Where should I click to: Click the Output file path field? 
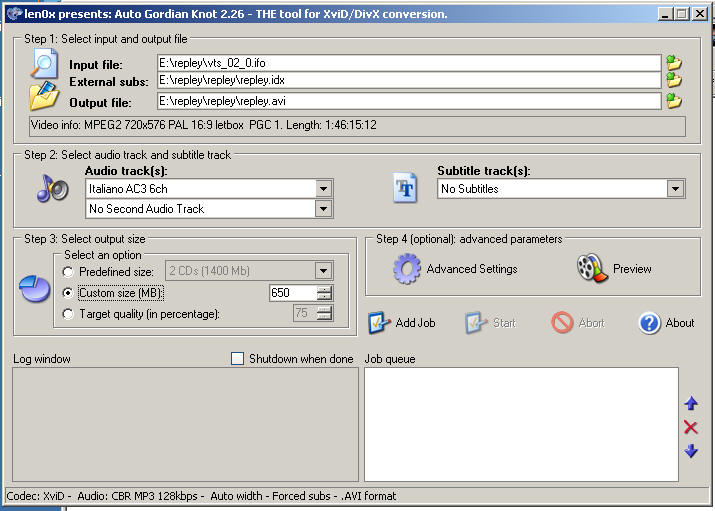409,101
